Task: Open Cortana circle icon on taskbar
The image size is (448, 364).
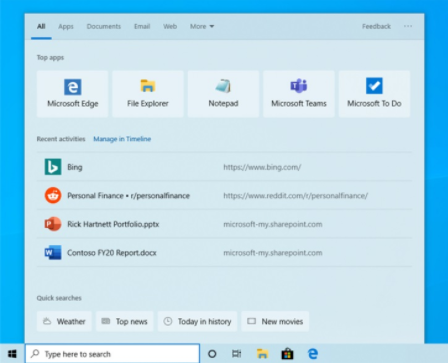Action: tap(212, 354)
